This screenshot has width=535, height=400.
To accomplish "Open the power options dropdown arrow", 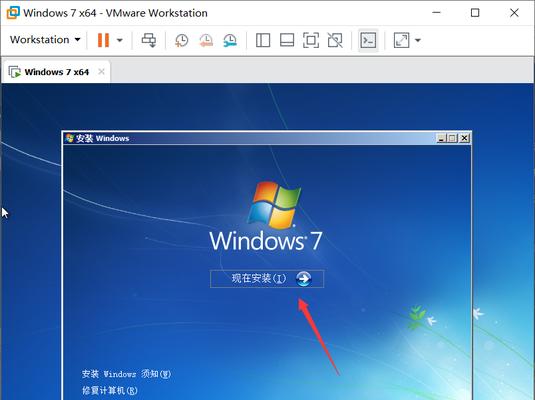I will point(119,40).
